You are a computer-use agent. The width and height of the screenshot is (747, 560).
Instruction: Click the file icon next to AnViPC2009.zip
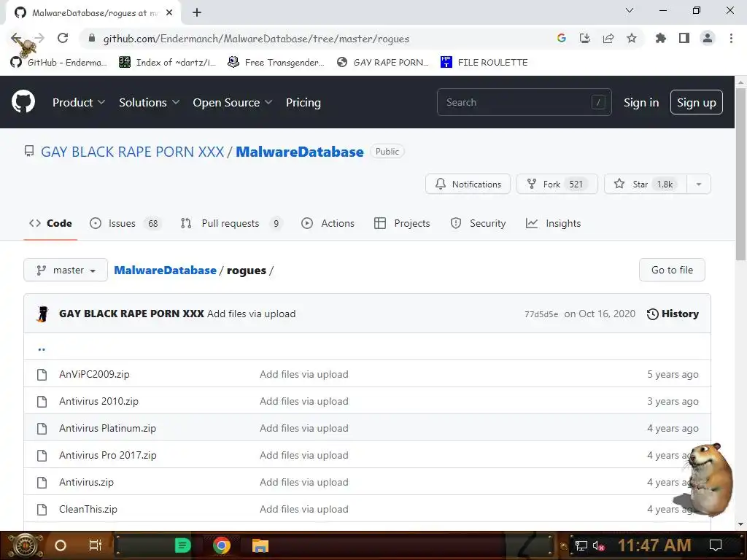tap(42, 374)
